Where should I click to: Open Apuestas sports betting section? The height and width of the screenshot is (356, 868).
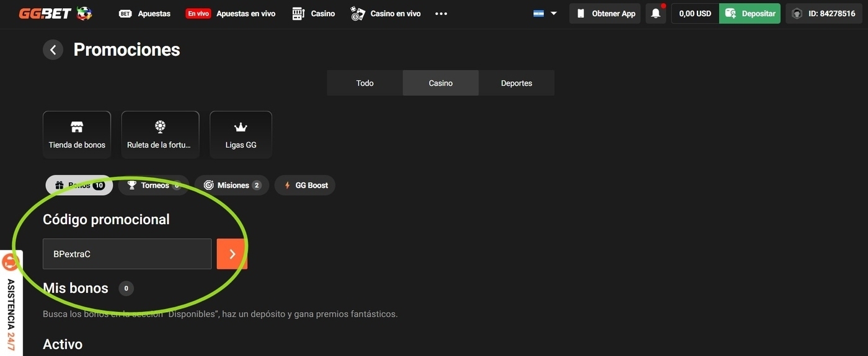coord(144,14)
